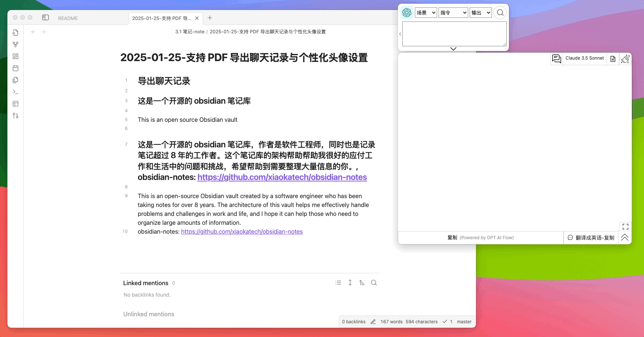
Task: Open the canvas grid icon in ribbon
Action: [x=16, y=56]
